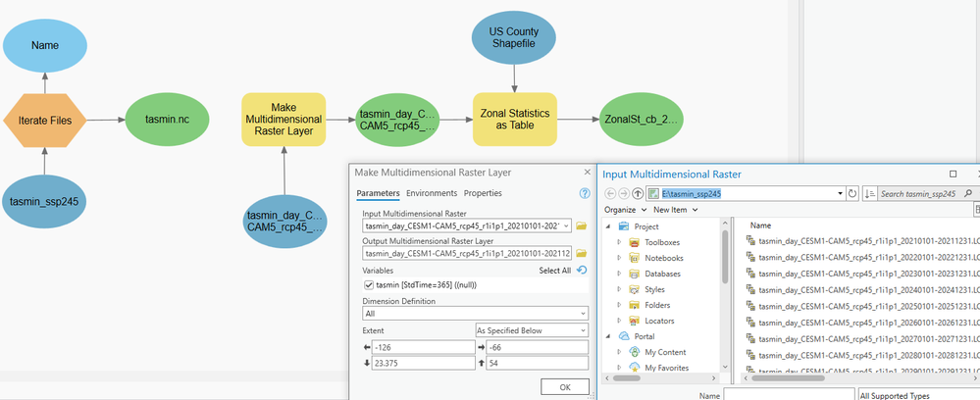The width and height of the screenshot is (980, 400).
Task: Click the Name input field at bottom
Action: [x=790, y=395]
